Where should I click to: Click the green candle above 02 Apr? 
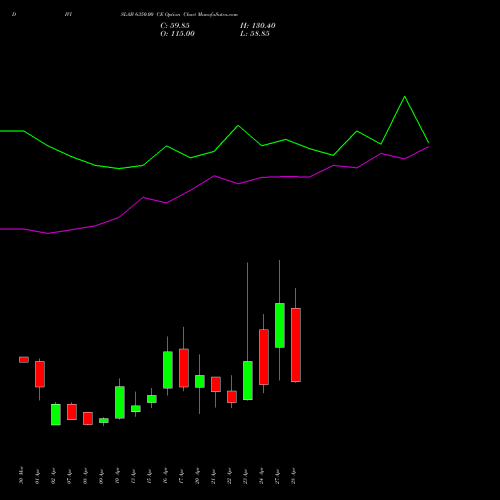coord(56,415)
